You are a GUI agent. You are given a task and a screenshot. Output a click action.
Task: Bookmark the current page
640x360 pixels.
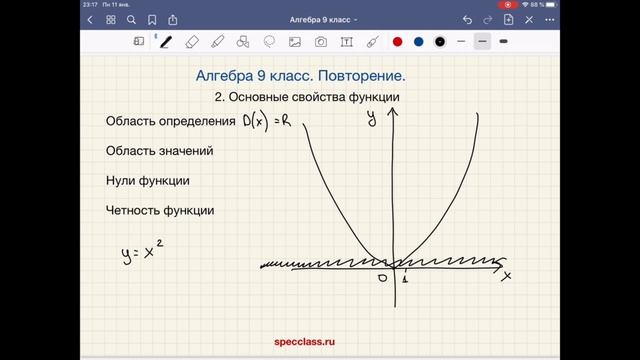(x=152, y=20)
